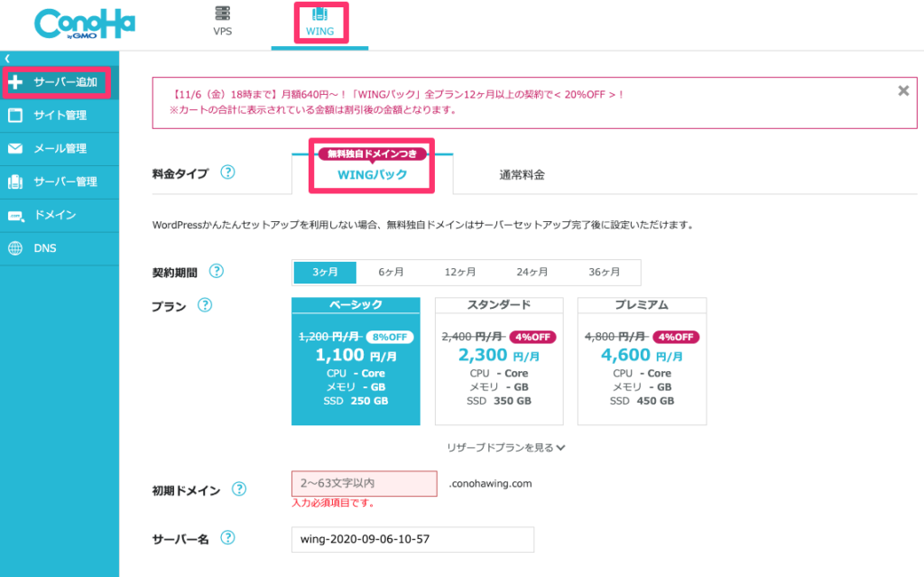The width and height of the screenshot is (924, 577).
Task: Click the SSD 450 GB text
Action: click(x=642, y=401)
